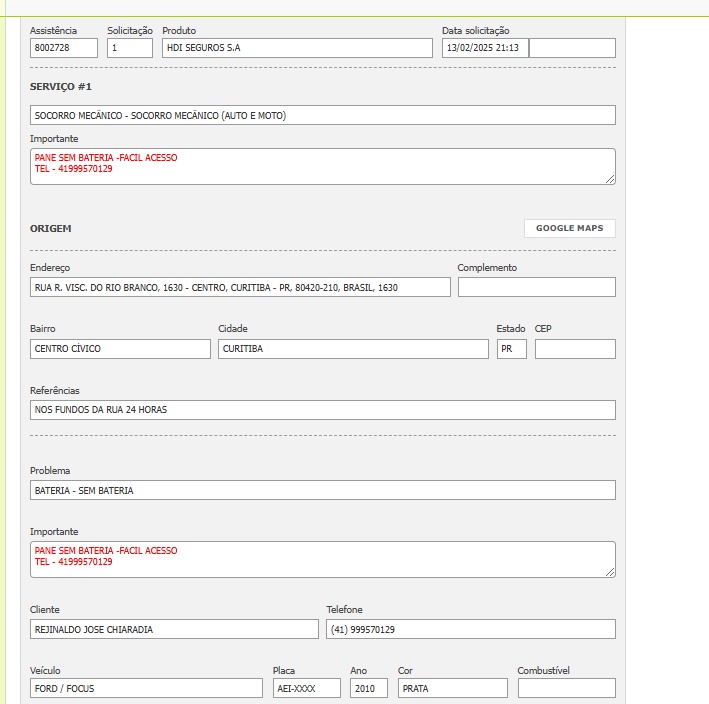Image resolution: width=709 pixels, height=704 pixels.
Task: Focus the Estado field
Action: pos(511,349)
